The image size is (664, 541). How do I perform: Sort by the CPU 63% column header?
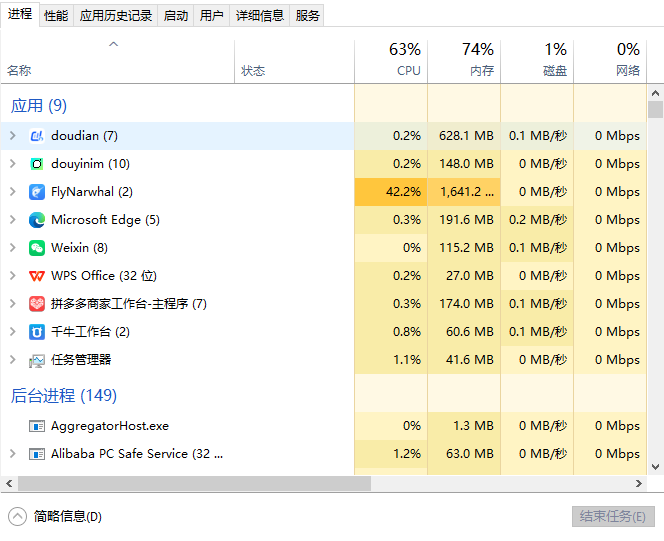click(391, 61)
